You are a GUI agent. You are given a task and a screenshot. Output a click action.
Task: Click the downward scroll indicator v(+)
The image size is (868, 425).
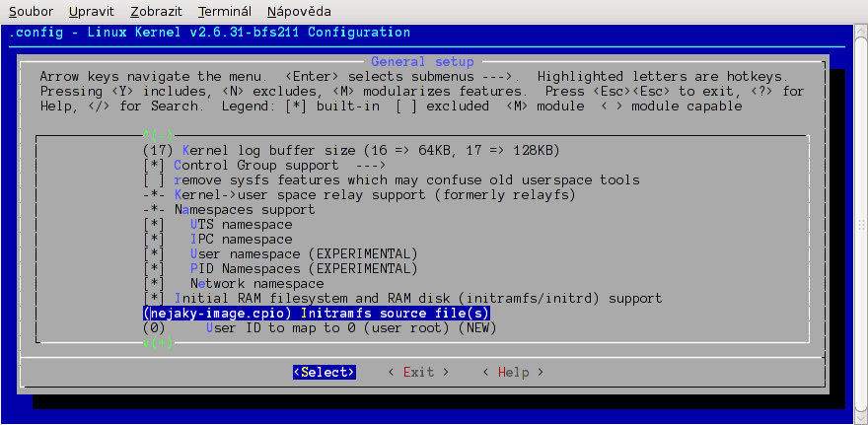[x=158, y=343]
